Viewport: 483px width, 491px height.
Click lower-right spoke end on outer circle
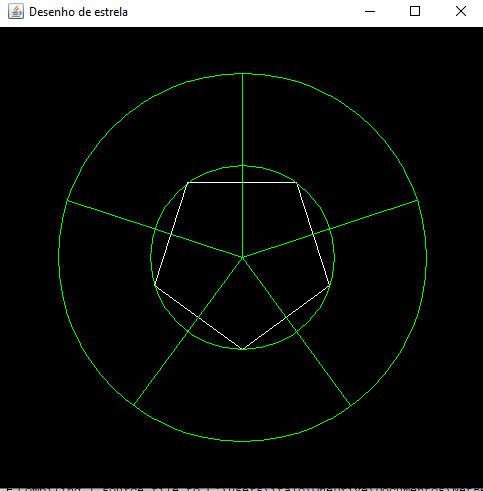[351, 405]
